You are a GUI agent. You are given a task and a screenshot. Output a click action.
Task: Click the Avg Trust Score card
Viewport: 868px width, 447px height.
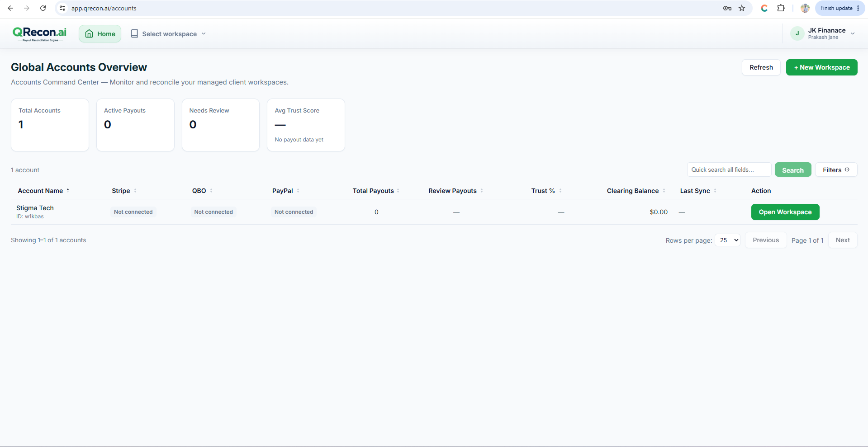(306, 125)
